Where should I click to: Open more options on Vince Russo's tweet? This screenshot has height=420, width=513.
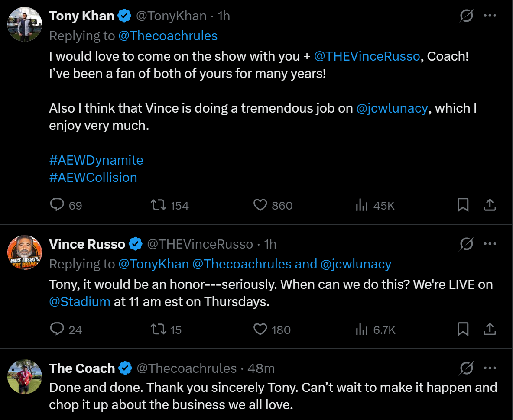click(490, 244)
